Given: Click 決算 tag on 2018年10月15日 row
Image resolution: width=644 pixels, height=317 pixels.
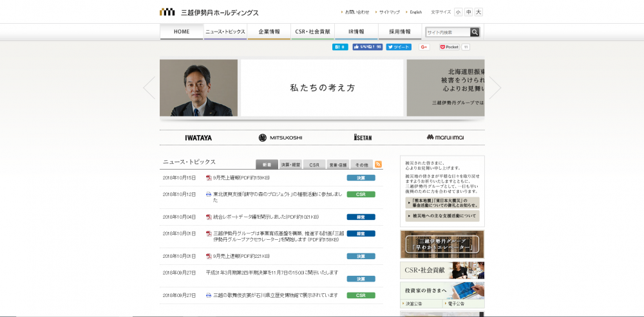Looking at the screenshot, I should pos(361,178).
